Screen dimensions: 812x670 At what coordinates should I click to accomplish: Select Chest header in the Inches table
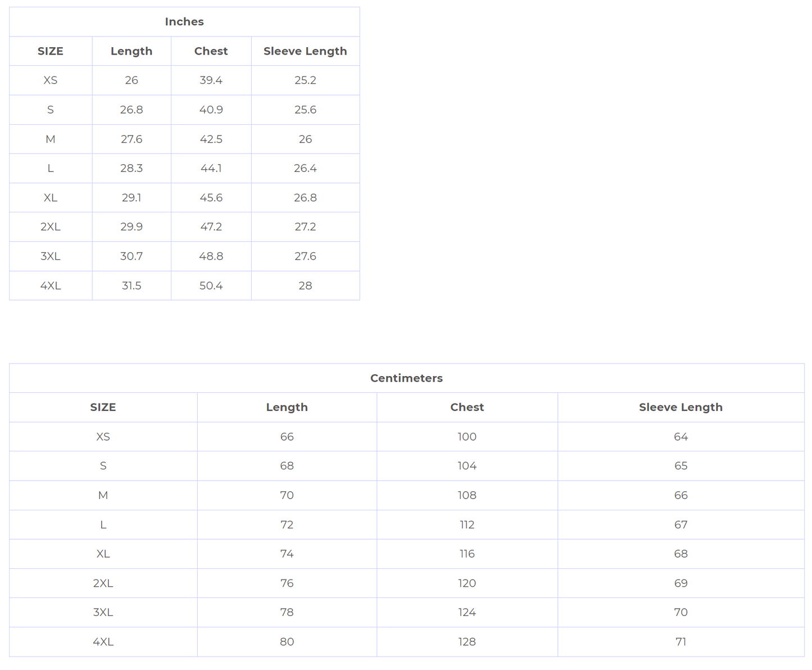pos(211,51)
